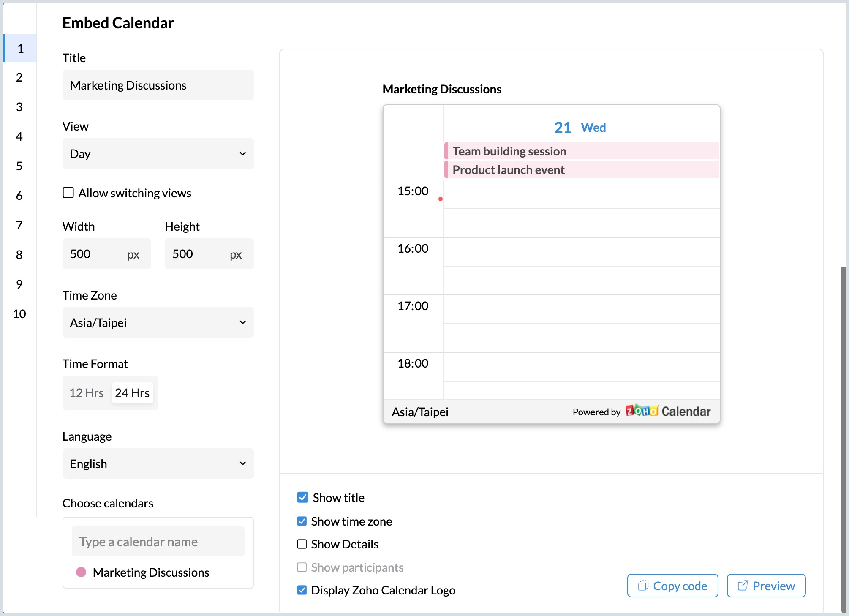This screenshot has height=616, width=849.
Task: Click the external link icon in Preview button
Action: coord(743,586)
